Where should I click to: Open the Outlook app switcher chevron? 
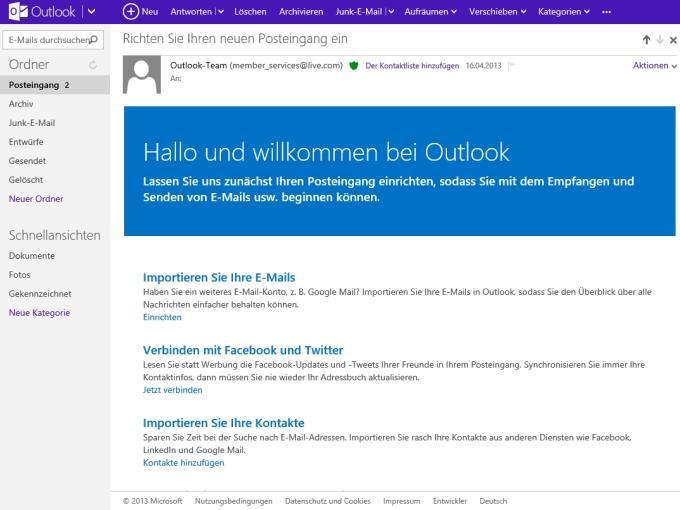tap(92, 12)
